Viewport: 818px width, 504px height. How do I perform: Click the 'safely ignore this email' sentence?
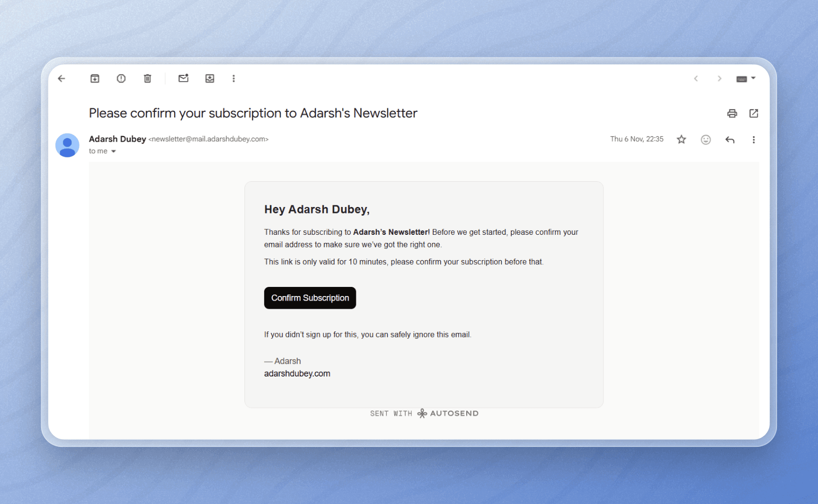367,334
